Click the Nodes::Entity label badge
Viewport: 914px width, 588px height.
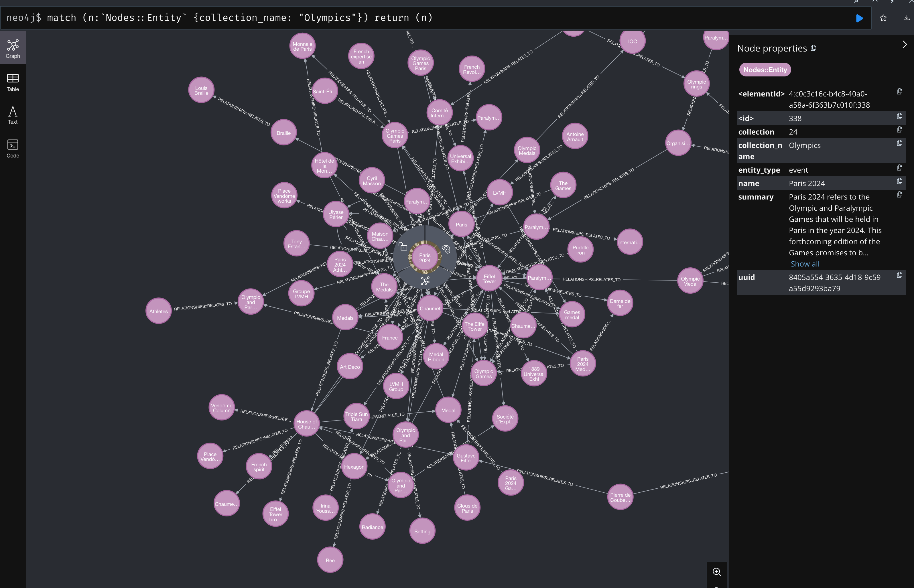coord(765,70)
